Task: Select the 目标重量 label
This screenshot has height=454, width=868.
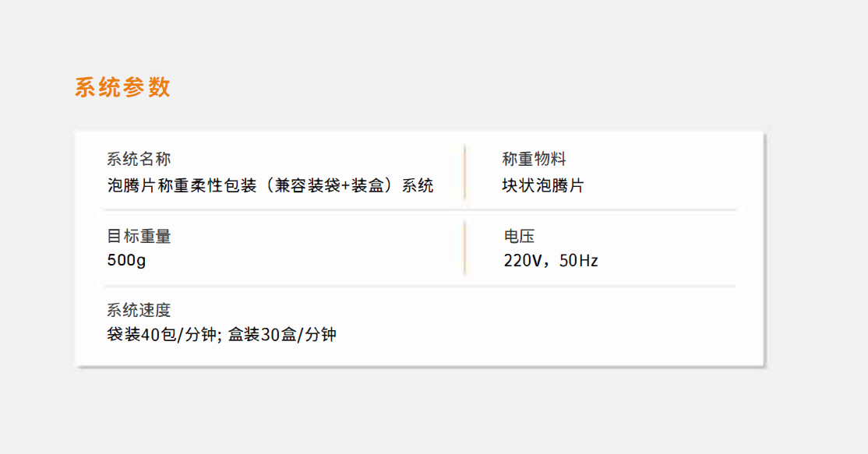Action: [x=139, y=236]
